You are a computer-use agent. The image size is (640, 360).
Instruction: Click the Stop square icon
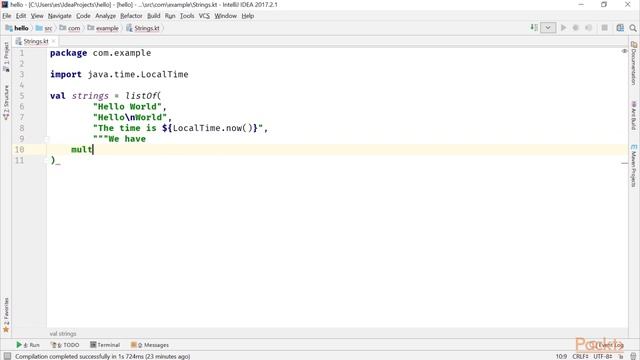[x=604, y=28]
